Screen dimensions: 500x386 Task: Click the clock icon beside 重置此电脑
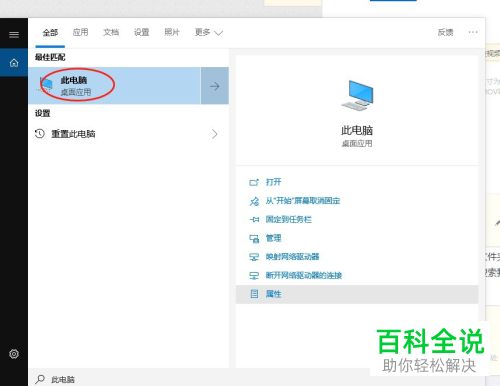40,134
